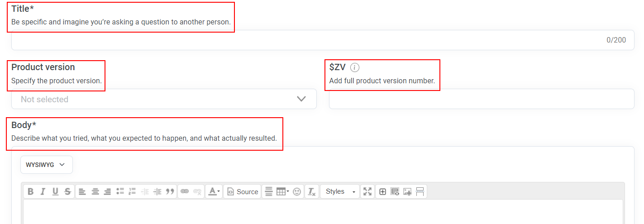Click the remove format icon
The width and height of the screenshot is (644, 224).
tap(311, 192)
